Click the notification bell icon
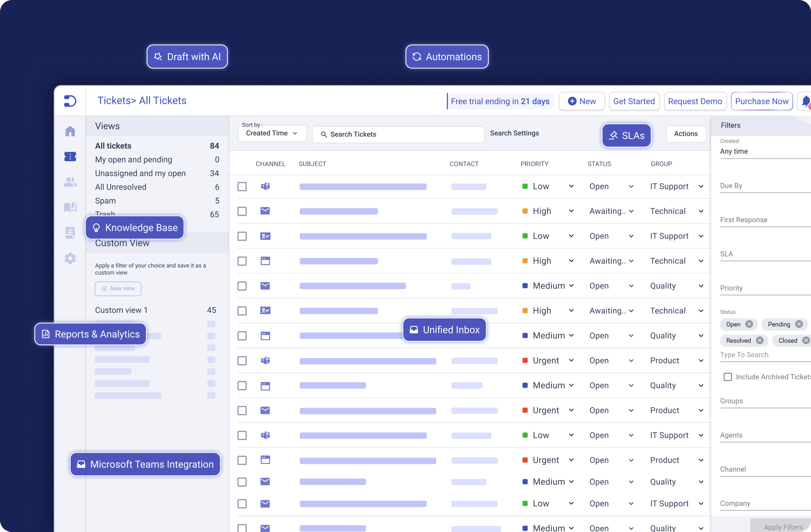Screen dimensions: 811x532 click(806, 101)
